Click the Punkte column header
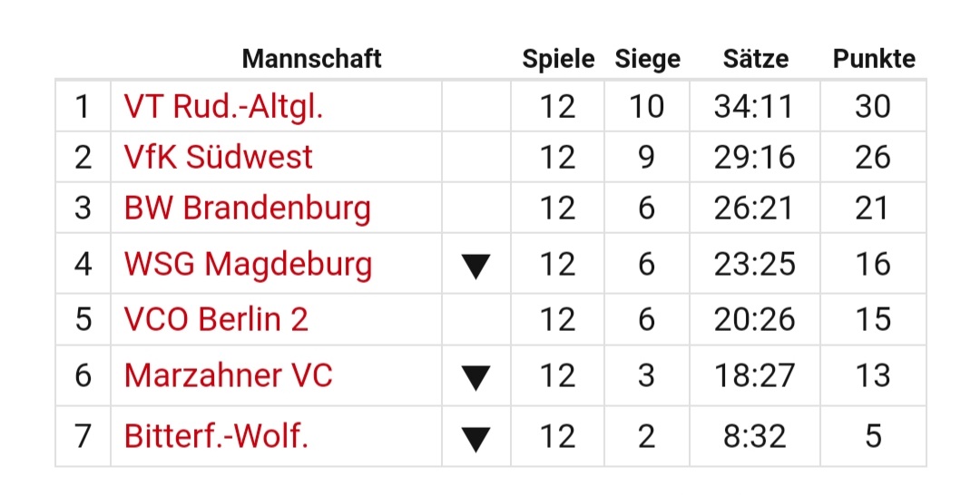 (x=873, y=60)
